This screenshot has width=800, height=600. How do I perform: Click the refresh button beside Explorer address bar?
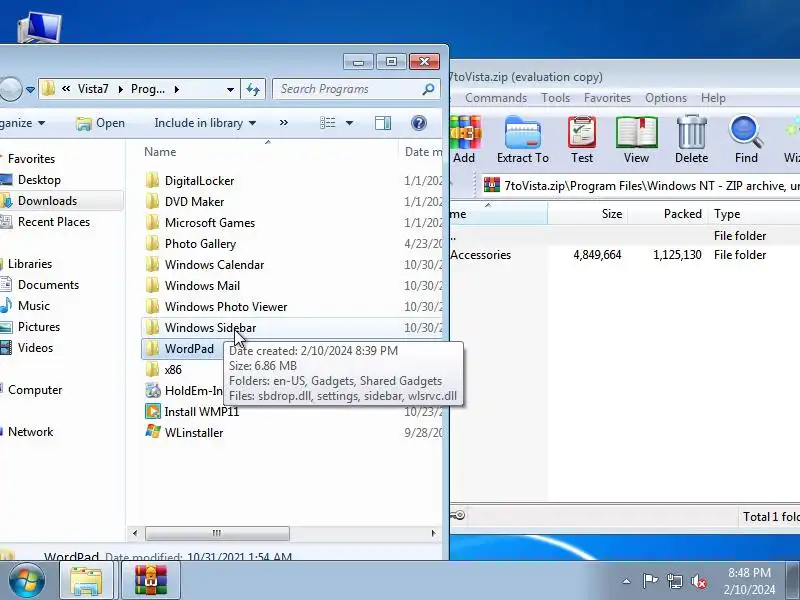253,89
